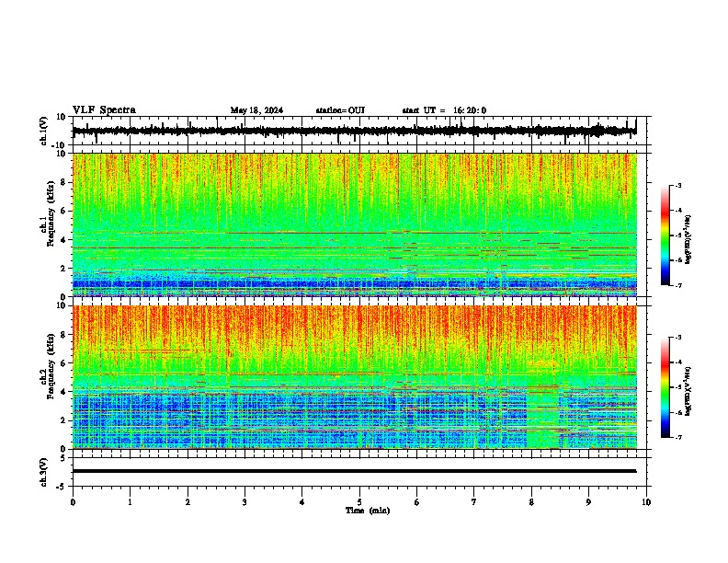Click the "ch.1(V)" waveform axis label
728x563 pixels.
(x=44, y=131)
